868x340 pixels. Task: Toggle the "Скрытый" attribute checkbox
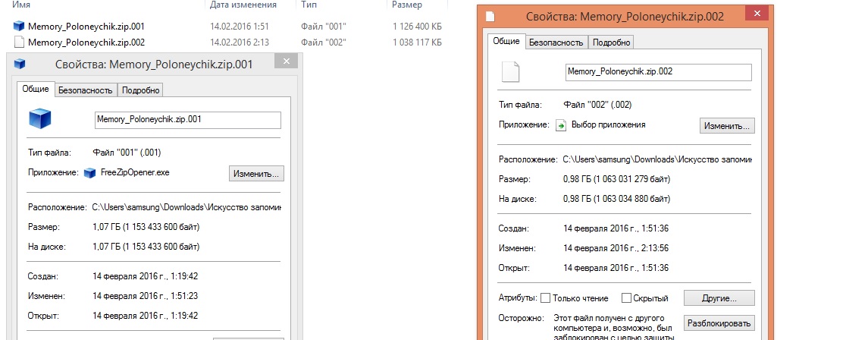[x=626, y=298]
